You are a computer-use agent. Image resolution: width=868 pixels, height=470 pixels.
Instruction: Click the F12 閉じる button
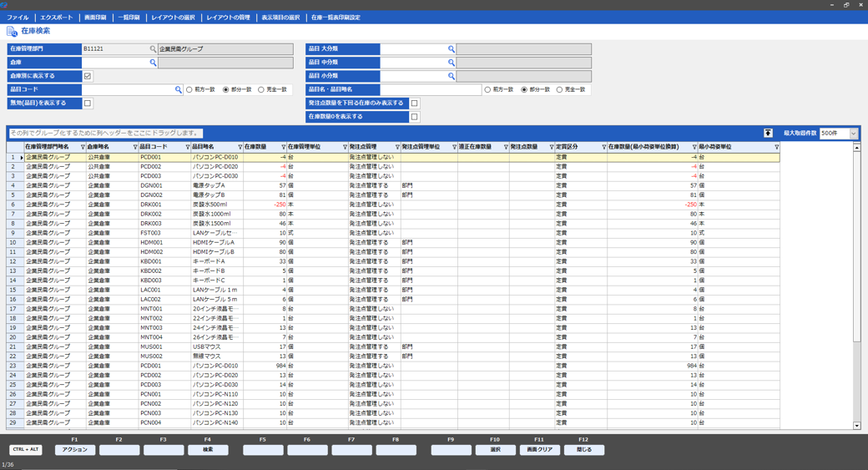coord(584,450)
